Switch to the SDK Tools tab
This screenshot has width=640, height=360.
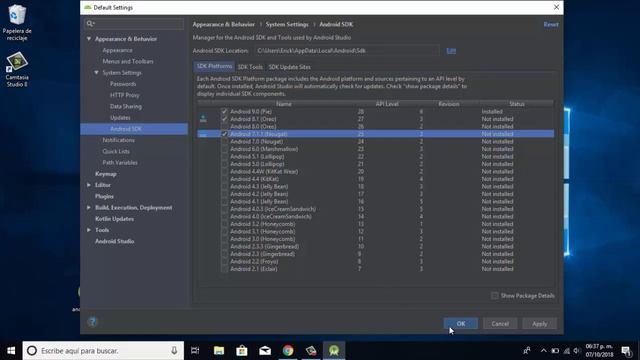[250, 67]
